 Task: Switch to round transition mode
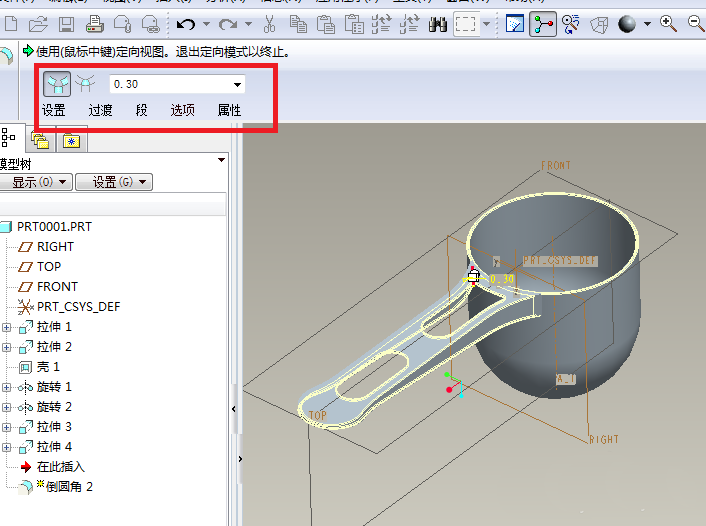85,83
